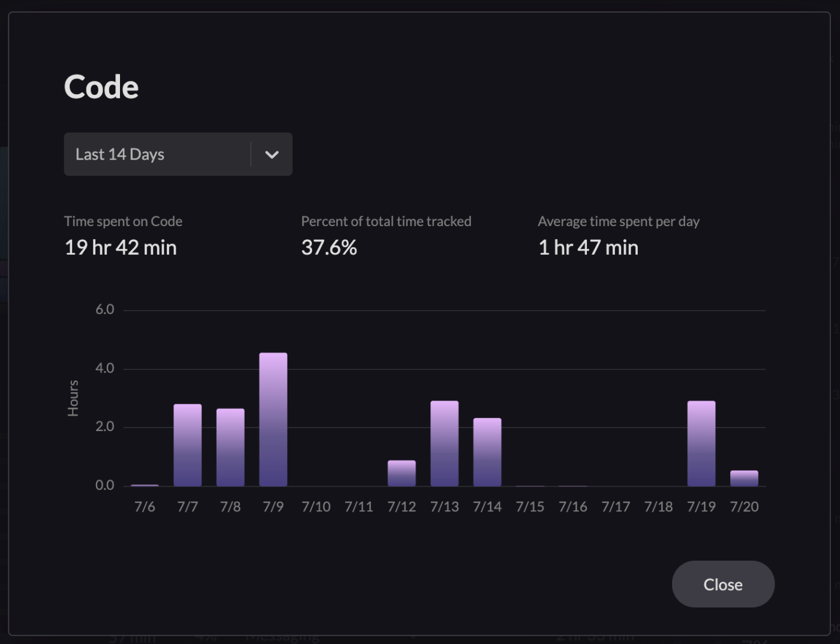The height and width of the screenshot is (644, 840).
Task: Close the Code details dialog
Action: 722,584
